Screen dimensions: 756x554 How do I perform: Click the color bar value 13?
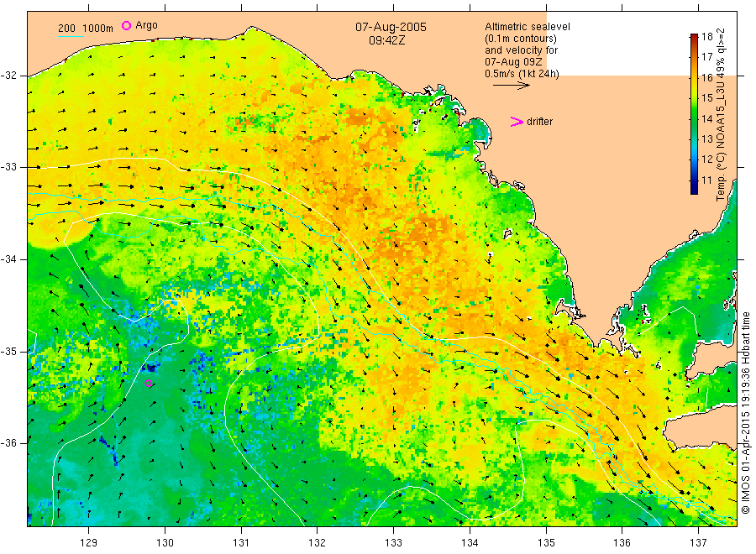pos(706,139)
